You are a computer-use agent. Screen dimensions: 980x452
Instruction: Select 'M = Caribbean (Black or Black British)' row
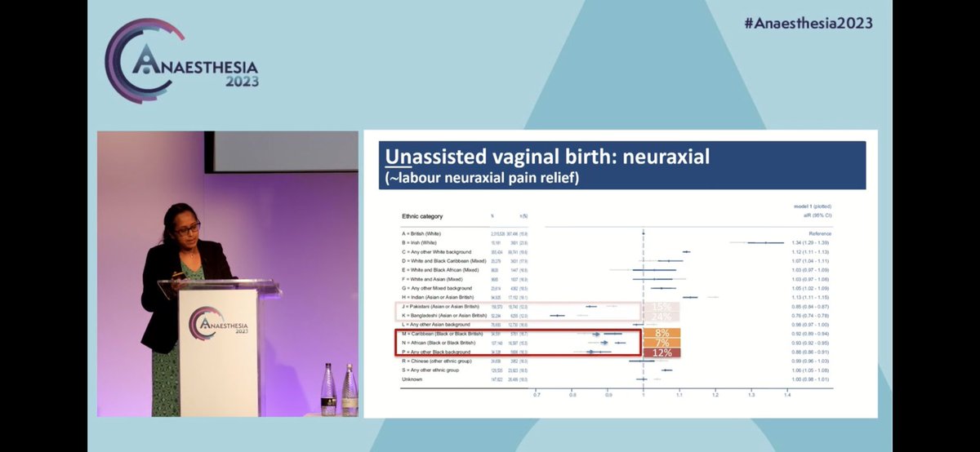[x=442, y=334]
